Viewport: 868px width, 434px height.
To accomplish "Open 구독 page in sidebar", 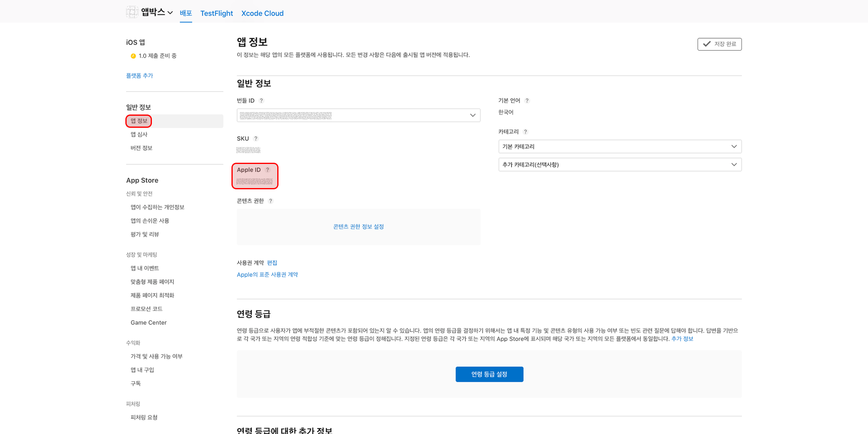I will coord(136,383).
